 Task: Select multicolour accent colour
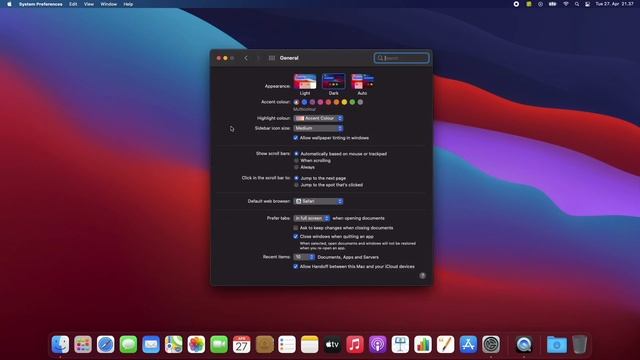tap(296, 102)
